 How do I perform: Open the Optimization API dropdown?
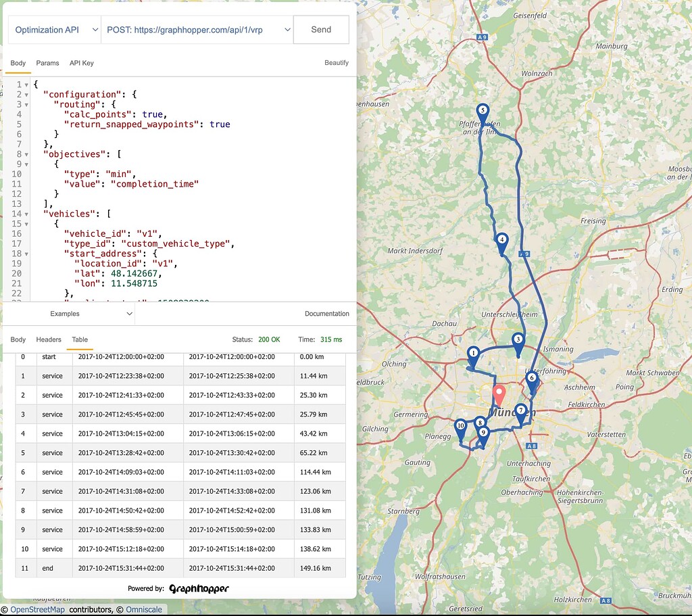click(x=54, y=30)
